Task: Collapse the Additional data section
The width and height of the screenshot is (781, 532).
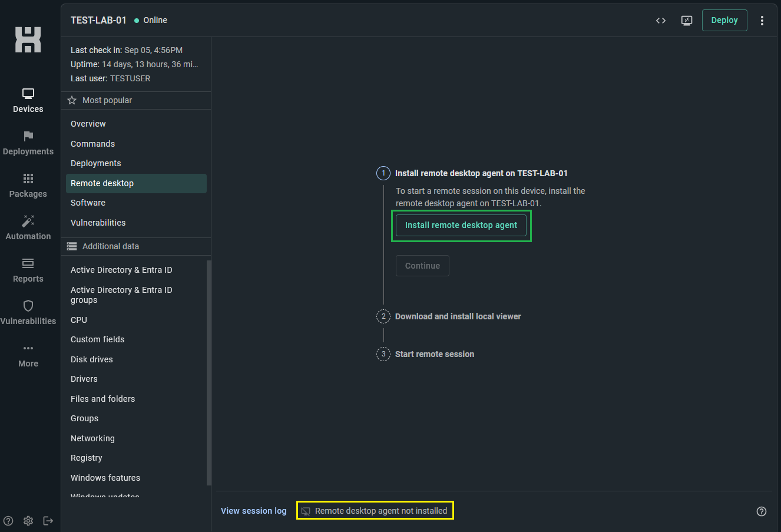Action: point(136,246)
